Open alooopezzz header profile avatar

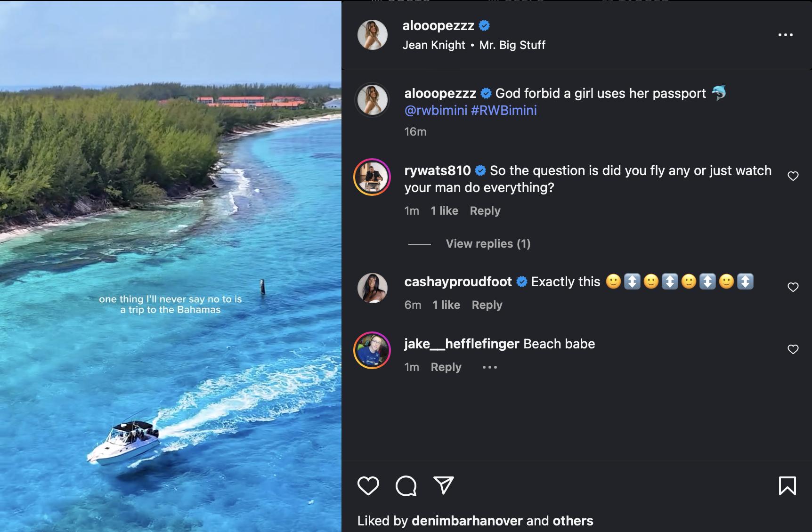point(373,35)
